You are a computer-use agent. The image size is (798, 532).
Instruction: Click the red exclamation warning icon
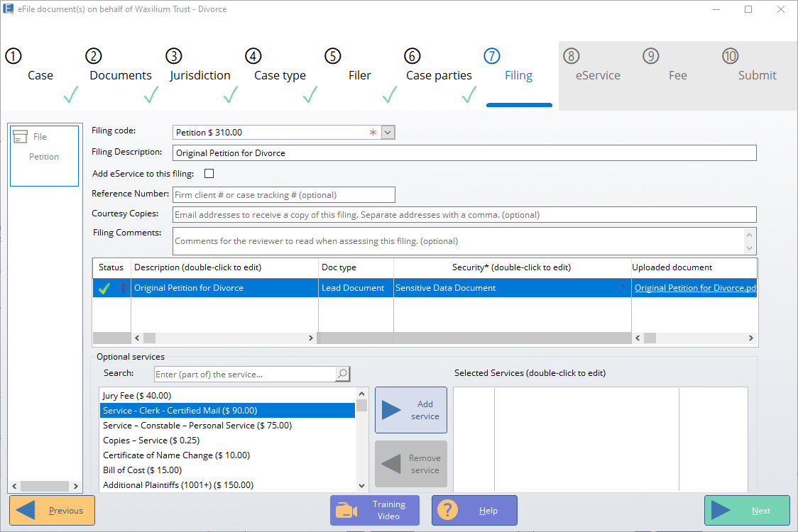point(123,288)
